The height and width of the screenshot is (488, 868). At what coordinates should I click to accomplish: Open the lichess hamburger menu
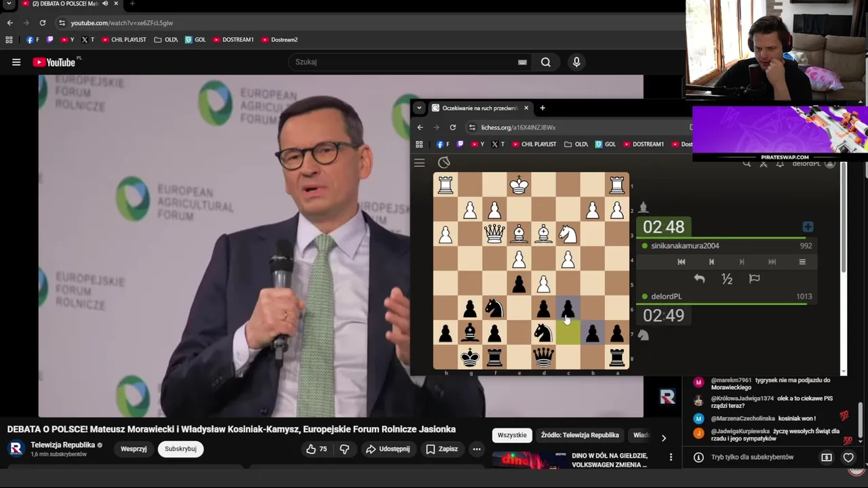[420, 163]
